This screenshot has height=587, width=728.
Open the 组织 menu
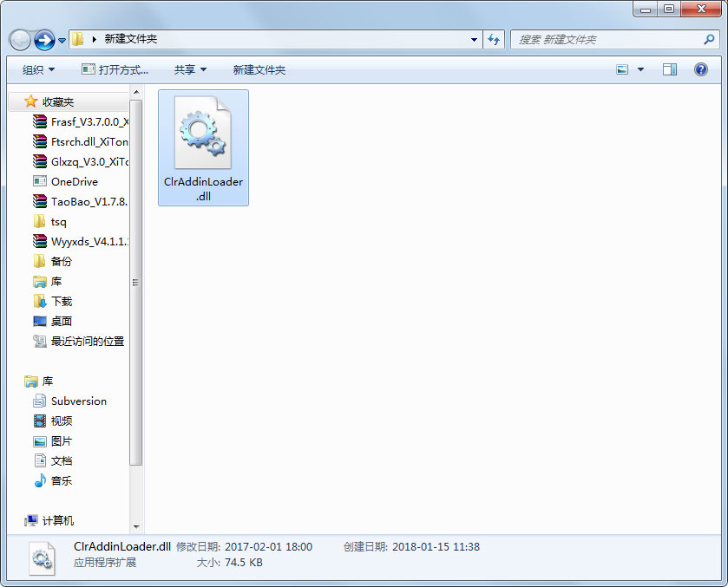point(36,68)
